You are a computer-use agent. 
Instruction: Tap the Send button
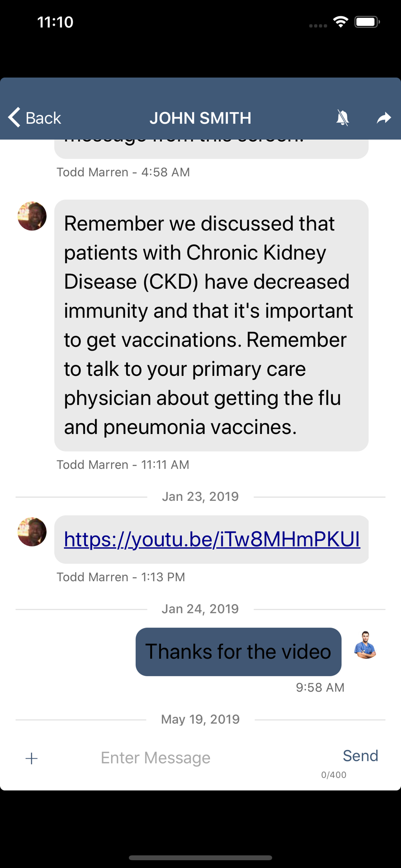(360, 756)
